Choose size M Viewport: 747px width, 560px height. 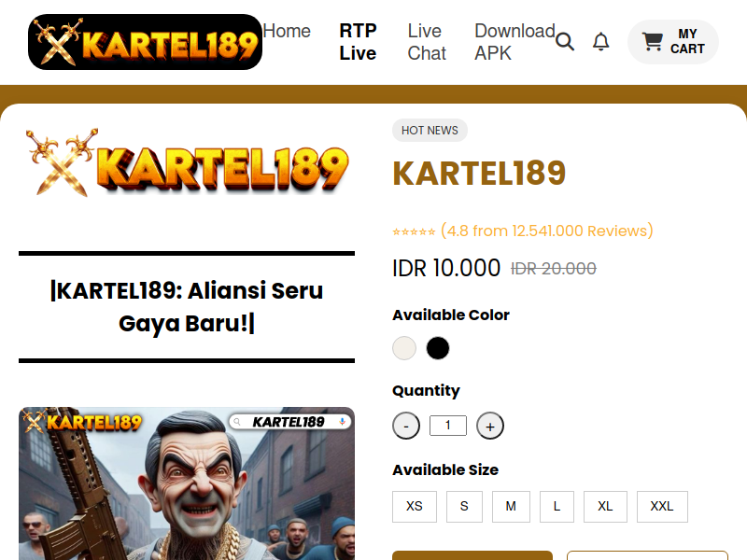(511, 507)
